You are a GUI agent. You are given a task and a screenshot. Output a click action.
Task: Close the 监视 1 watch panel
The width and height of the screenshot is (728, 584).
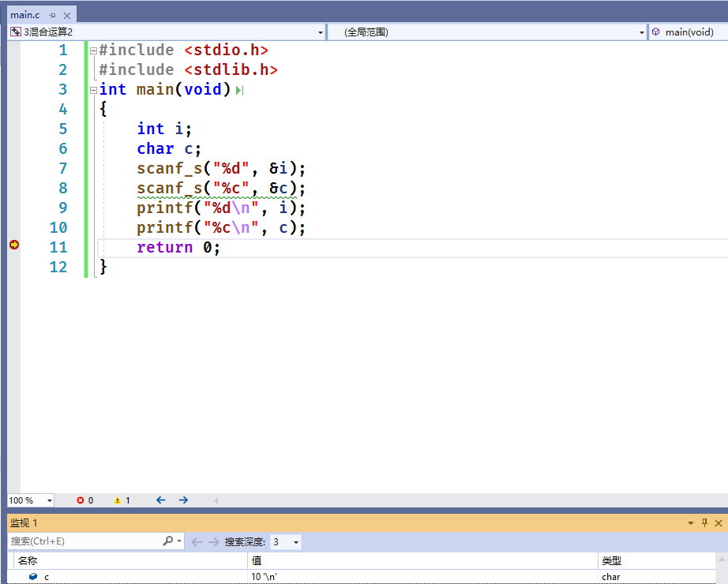719,522
